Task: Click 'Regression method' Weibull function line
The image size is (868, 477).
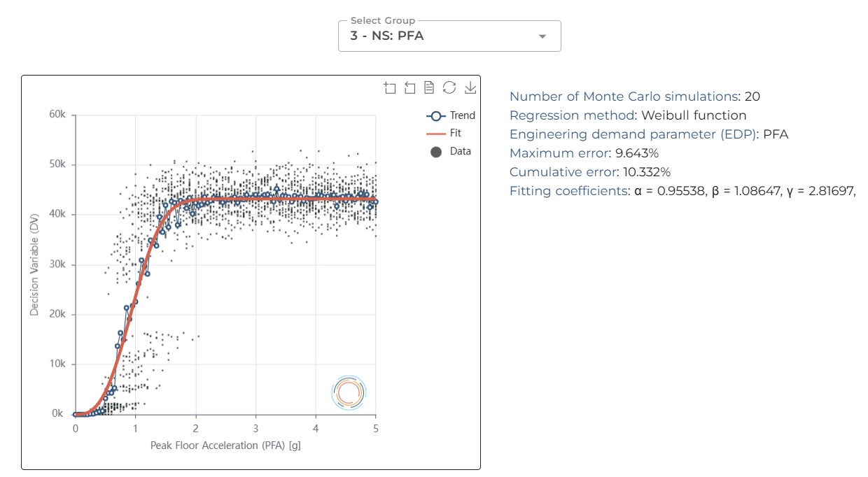Action: (x=628, y=115)
